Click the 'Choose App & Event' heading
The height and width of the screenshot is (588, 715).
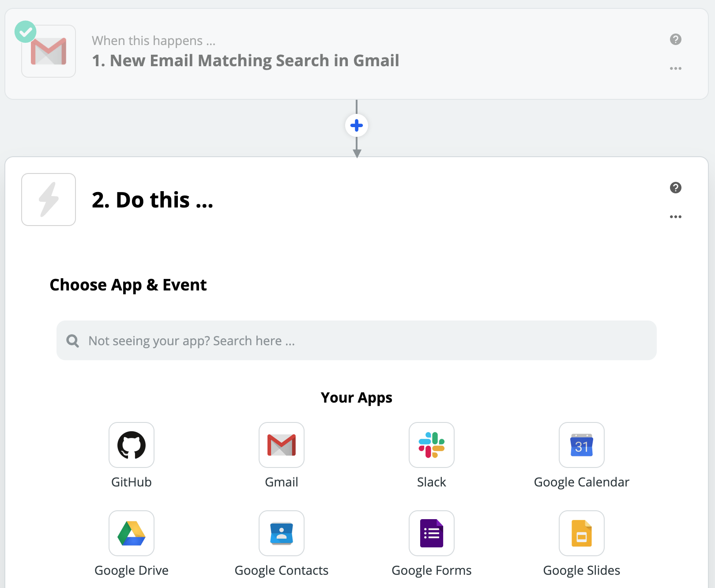click(x=128, y=285)
